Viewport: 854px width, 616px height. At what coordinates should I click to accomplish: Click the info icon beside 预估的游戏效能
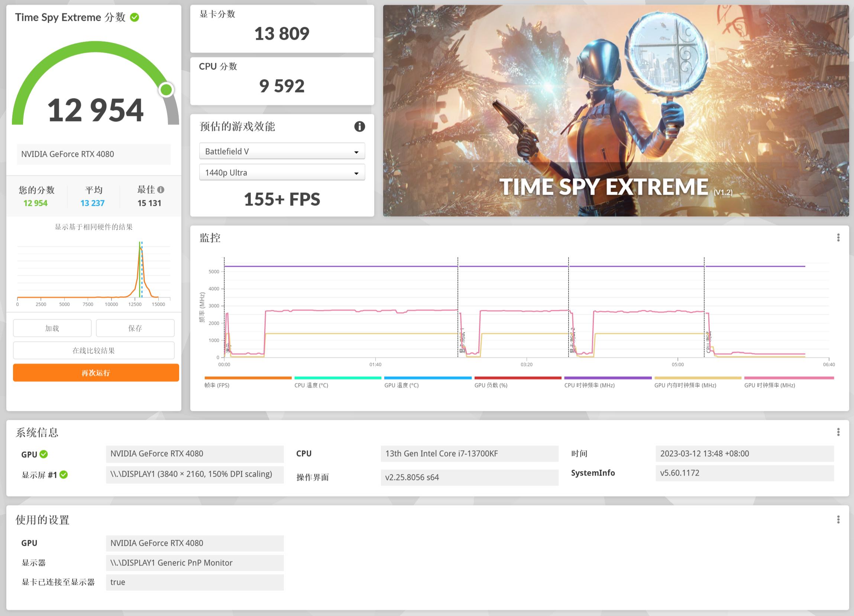tap(360, 127)
